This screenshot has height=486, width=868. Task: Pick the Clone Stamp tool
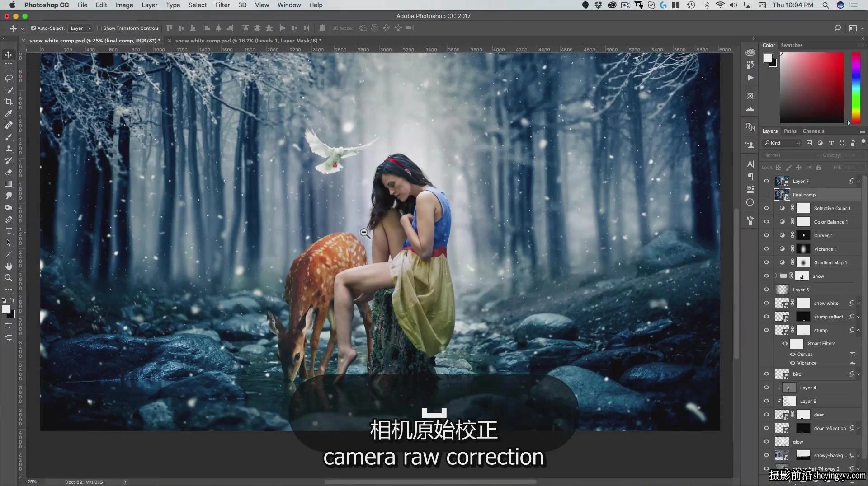pyautogui.click(x=9, y=149)
